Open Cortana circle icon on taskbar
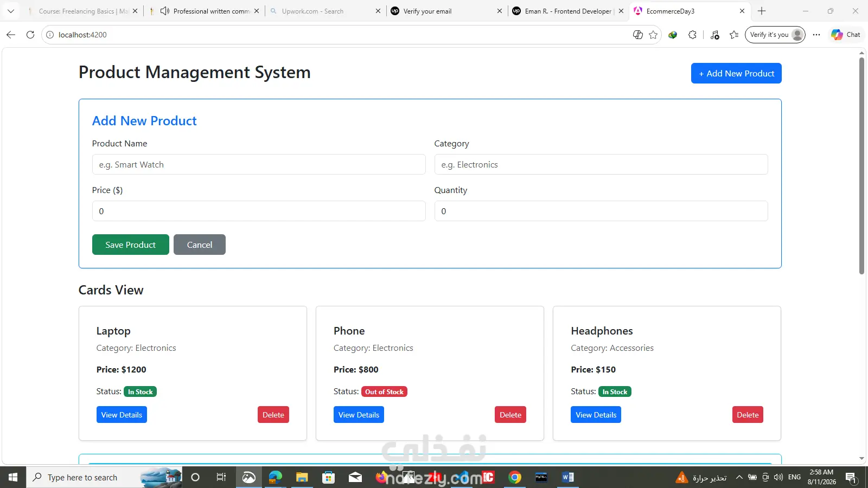Image resolution: width=868 pixels, height=488 pixels. [x=195, y=477]
